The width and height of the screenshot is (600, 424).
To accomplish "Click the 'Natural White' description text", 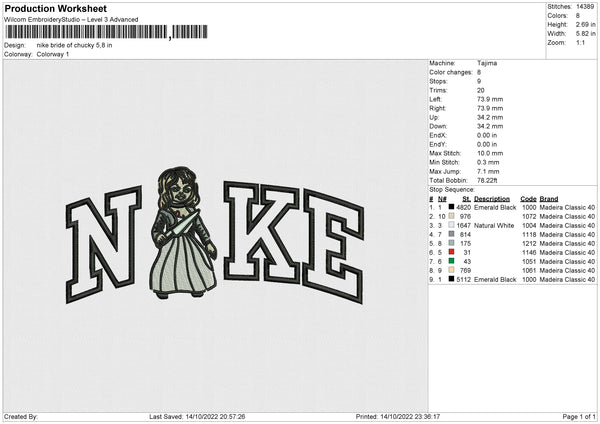I will point(494,225).
